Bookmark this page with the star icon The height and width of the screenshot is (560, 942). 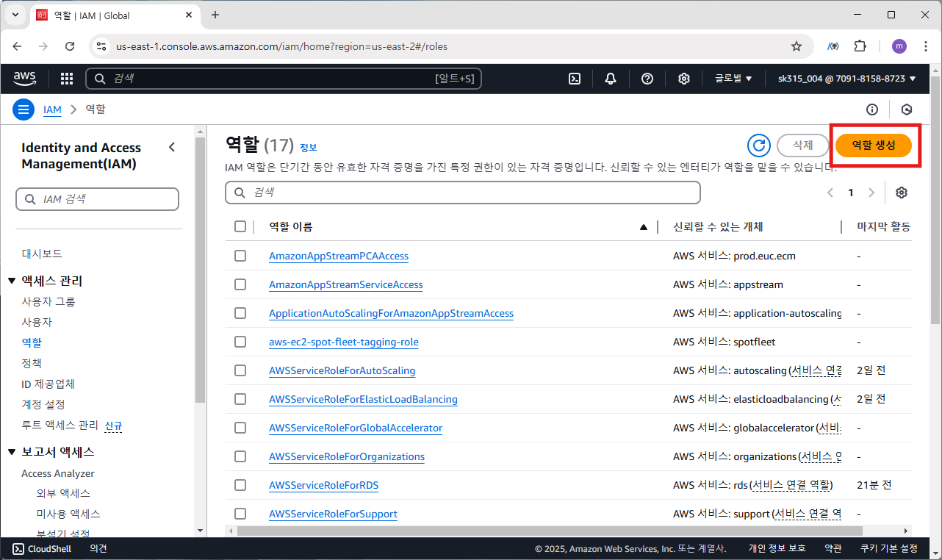click(x=797, y=46)
